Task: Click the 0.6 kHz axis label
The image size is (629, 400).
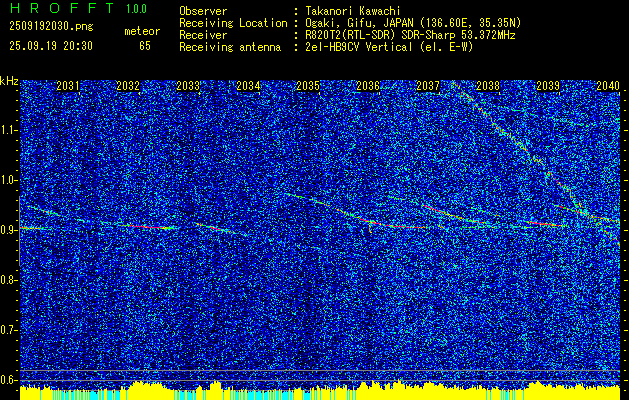Action: click(7, 380)
